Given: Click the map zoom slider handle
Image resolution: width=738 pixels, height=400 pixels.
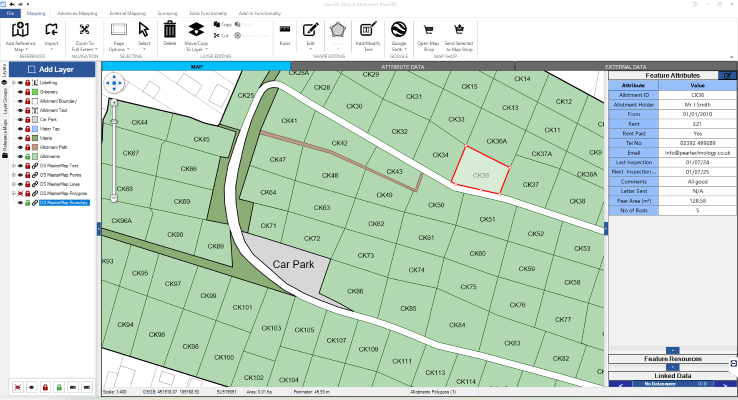Looking at the screenshot, I should coord(114,121).
